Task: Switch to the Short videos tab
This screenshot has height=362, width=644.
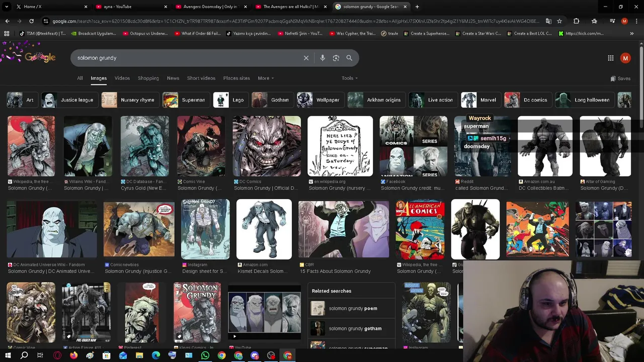Action: click(x=201, y=78)
